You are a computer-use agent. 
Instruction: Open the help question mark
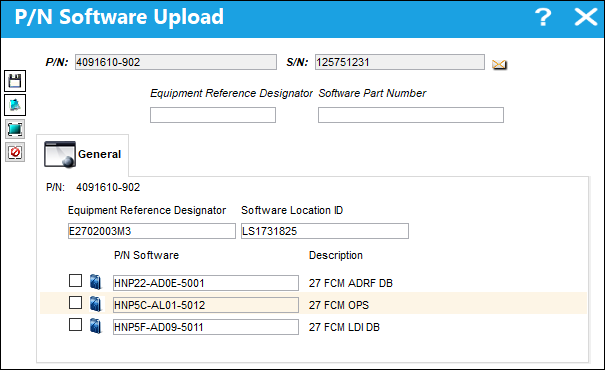pyautogui.click(x=543, y=17)
